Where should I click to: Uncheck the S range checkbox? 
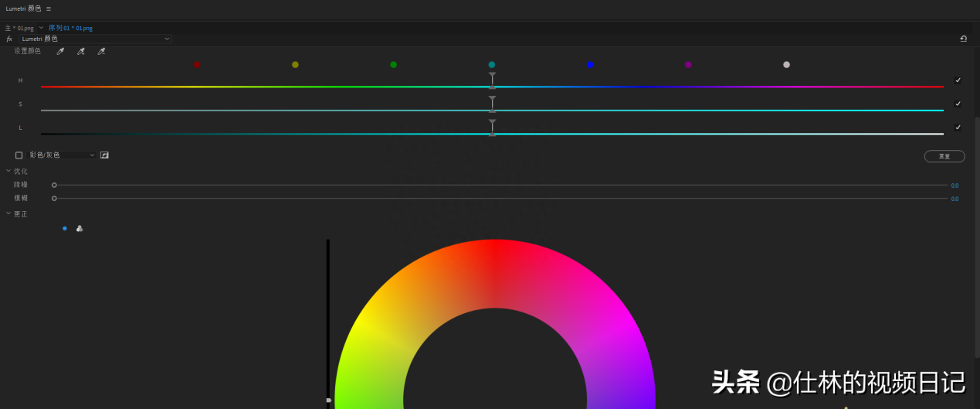(x=958, y=104)
